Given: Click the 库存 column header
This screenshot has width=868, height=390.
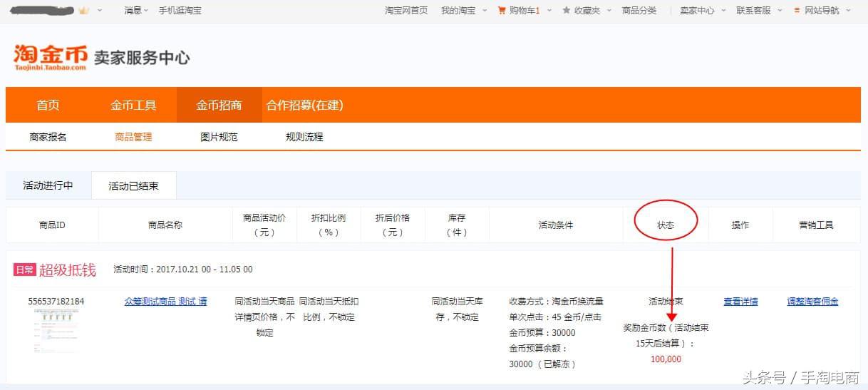Looking at the screenshot, I should pos(457,225).
